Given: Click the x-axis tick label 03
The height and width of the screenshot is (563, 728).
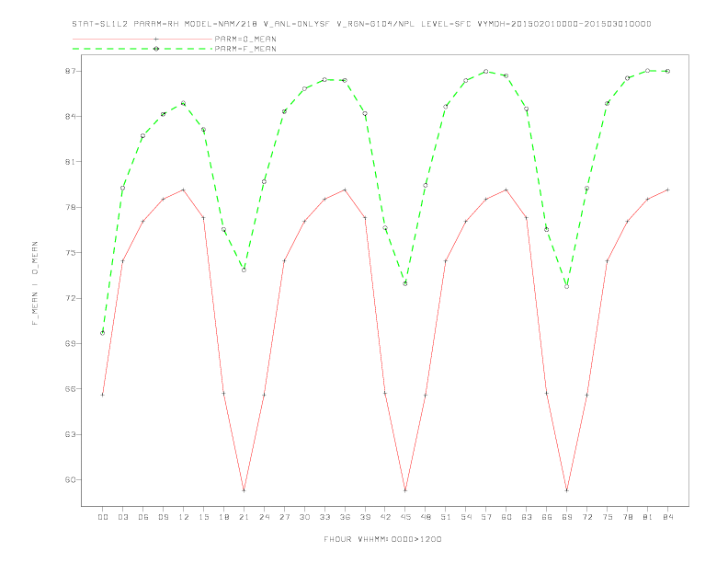Looking at the screenshot, I should click(x=123, y=517).
